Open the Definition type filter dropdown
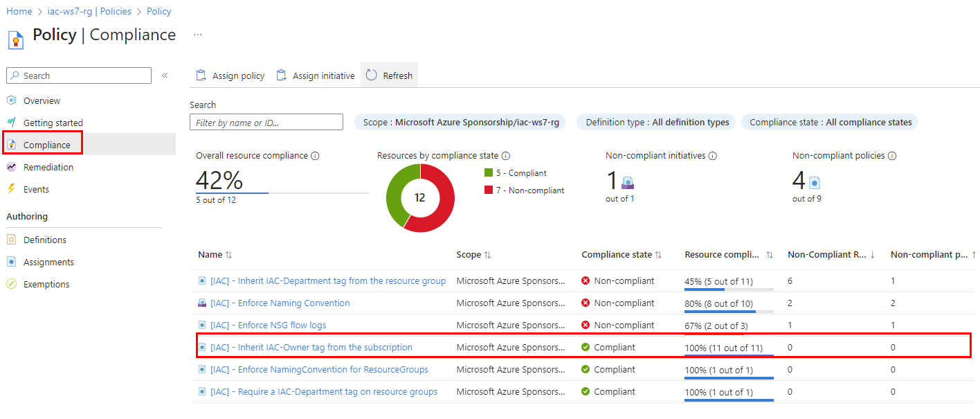 [x=655, y=122]
